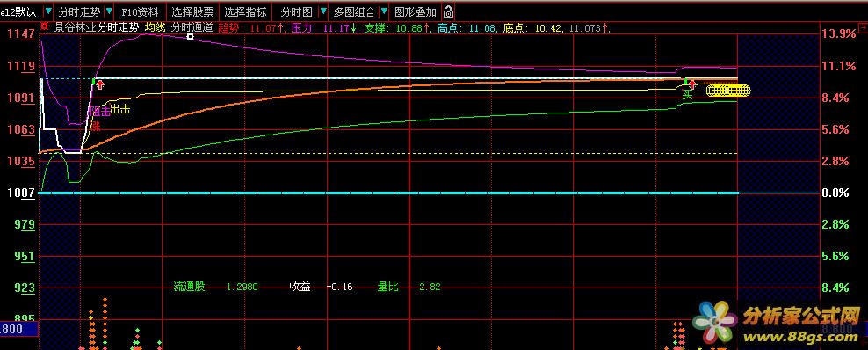Screen dimensions: 868x350
Task: Click the red gear icon beside 景谷林业分时走势
Action: (x=44, y=27)
